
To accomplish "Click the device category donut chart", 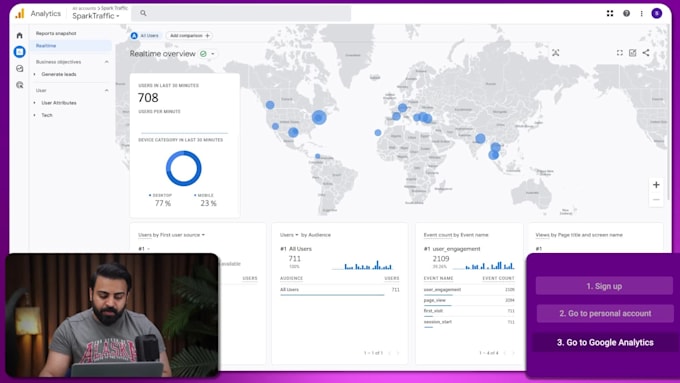I will point(183,168).
